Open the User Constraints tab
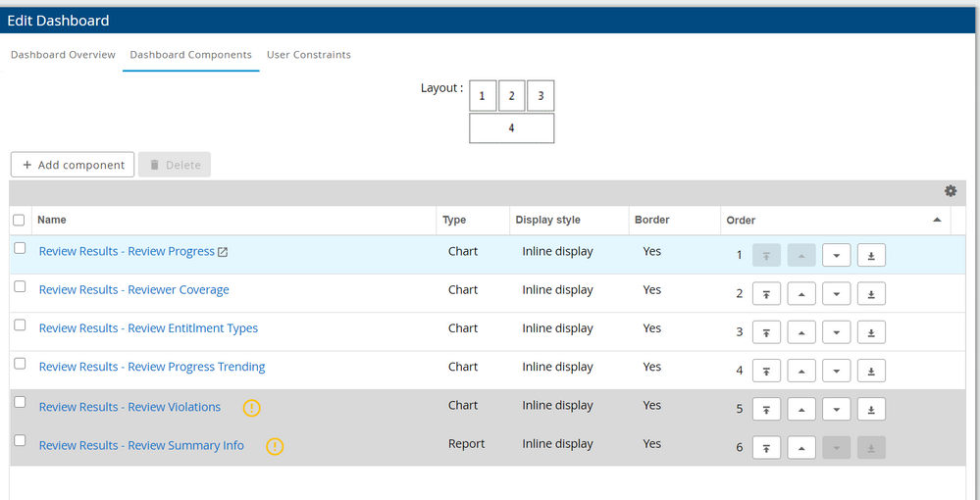This screenshot has width=980, height=500. point(308,55)
